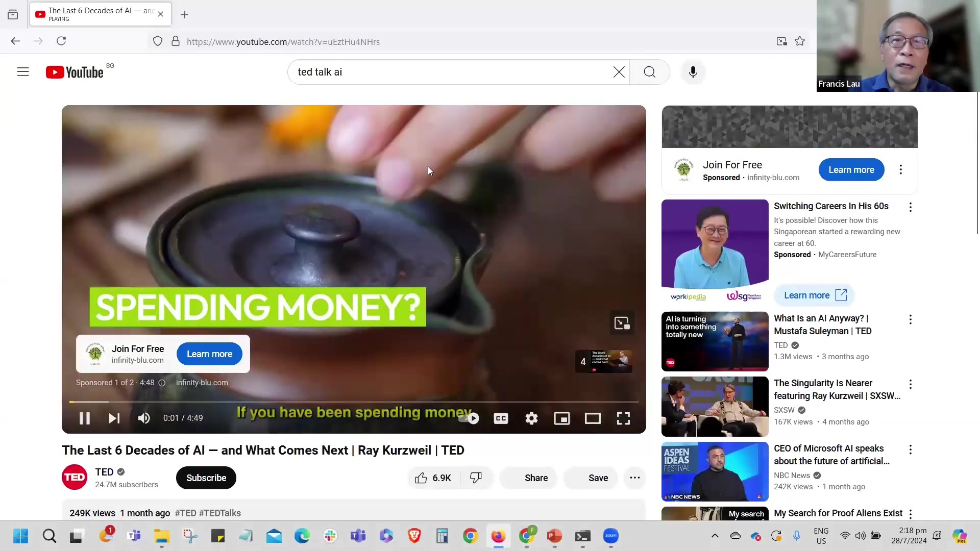Click Learn more in sidebar Join For Free ad
980x551 pixels.
[851, 170]
